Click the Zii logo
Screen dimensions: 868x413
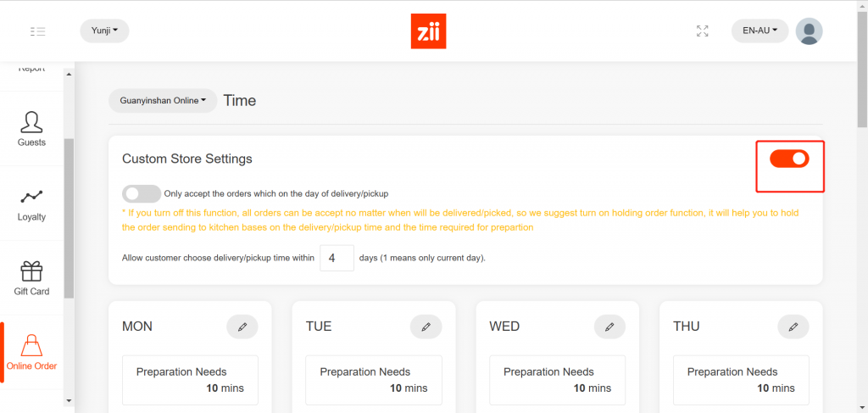pos(428,31)
